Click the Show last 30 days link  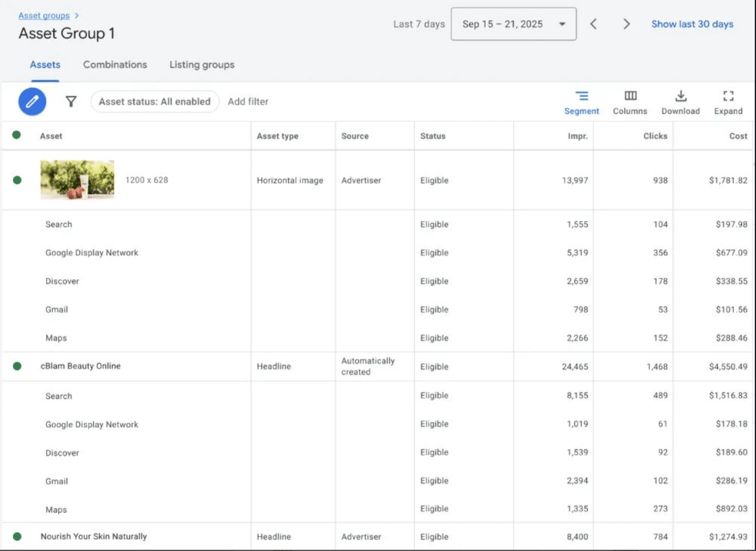click(692, 23)
